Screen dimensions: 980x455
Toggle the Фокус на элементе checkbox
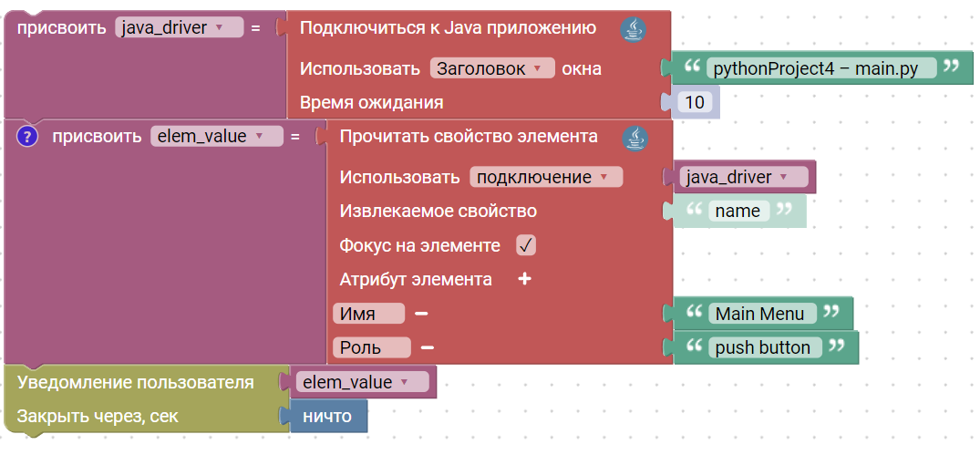point(526,245)
